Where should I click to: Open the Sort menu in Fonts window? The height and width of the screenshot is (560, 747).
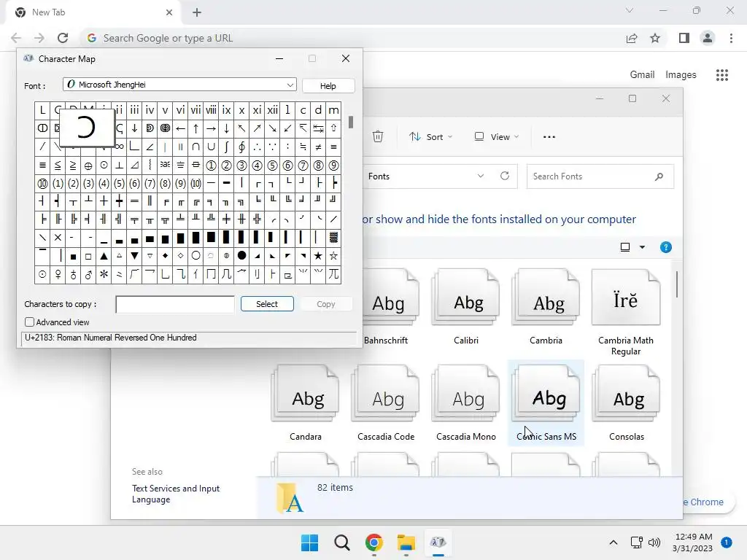pyautogui.click(x=430, y=136)
